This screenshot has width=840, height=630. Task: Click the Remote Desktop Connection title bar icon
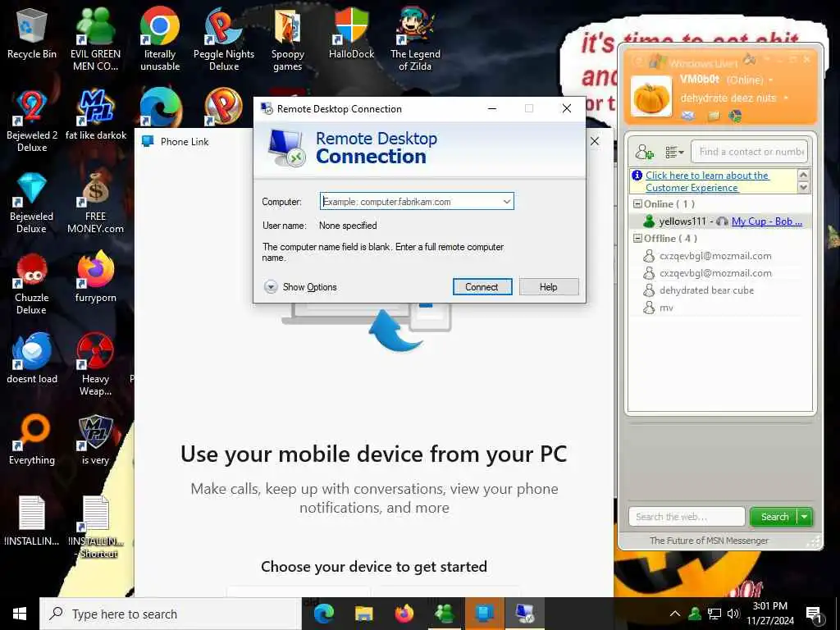coord(267,109)
